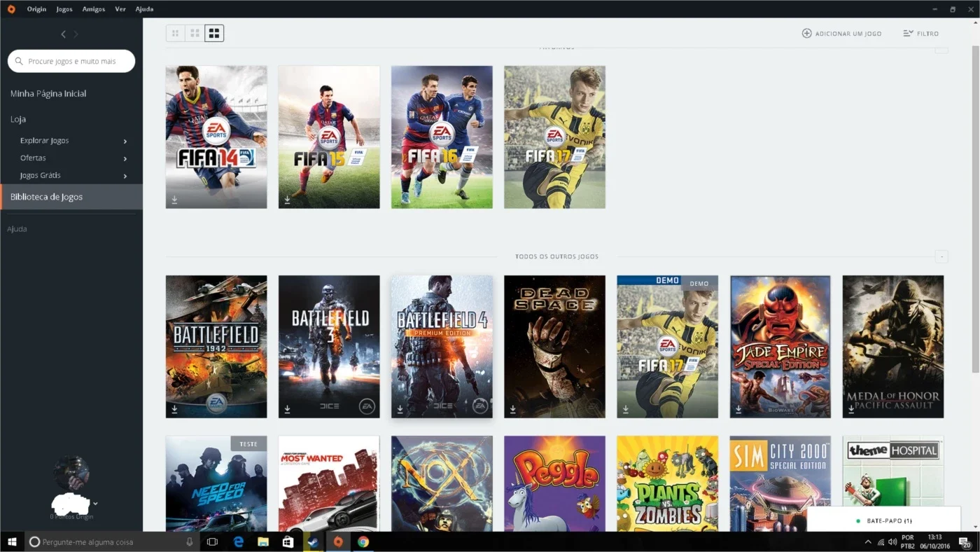980x552 pixels.
Task: Click the download icon on FIFA 14
Action: (174, 200)
